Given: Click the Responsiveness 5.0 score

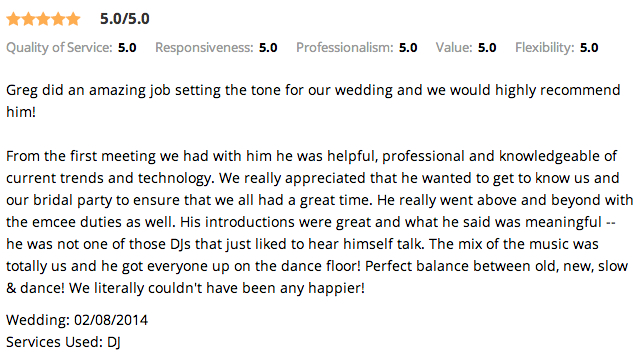Looking at the screenshot, I should coord(268,48).
